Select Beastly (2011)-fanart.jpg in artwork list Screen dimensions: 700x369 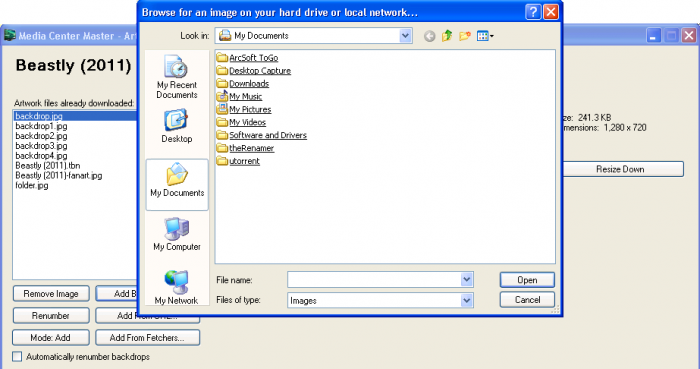click(59, 175)
